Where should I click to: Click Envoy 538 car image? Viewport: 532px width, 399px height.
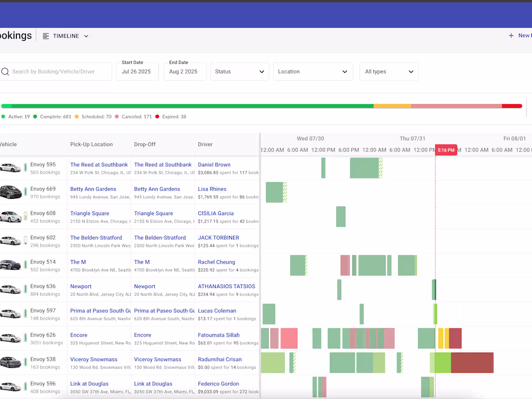[x=11, y=362]
